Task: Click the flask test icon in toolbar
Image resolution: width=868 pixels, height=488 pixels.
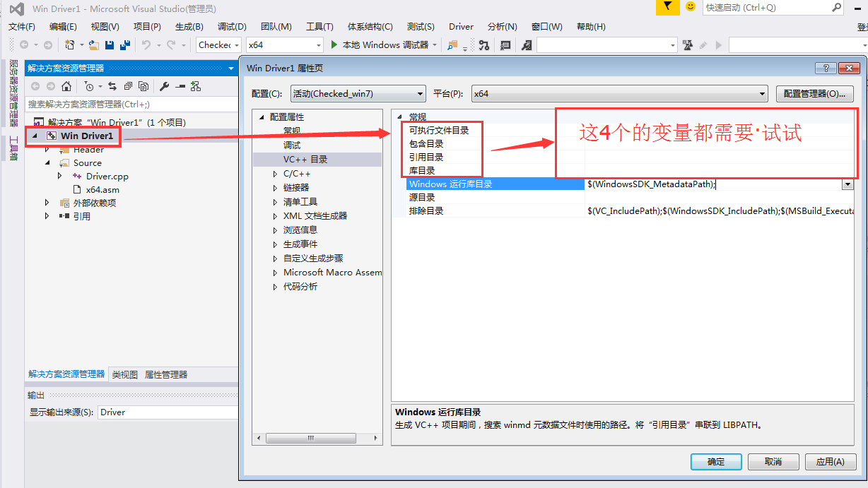Action: point(688,44)
